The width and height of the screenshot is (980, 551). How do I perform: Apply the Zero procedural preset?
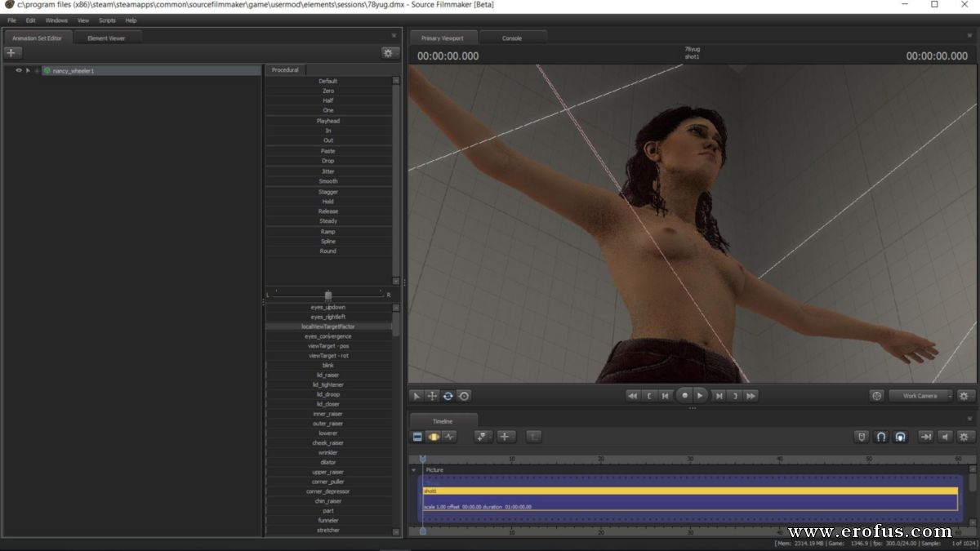click(328, 91)
